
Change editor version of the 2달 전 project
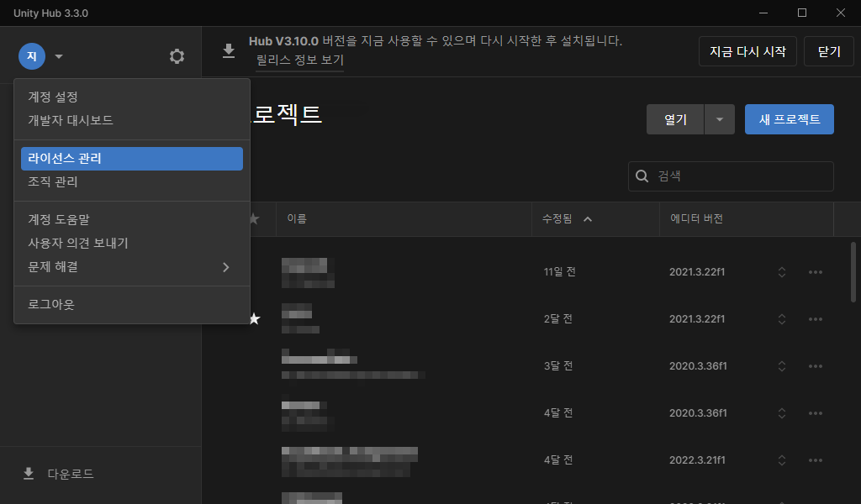coord(782,319)
